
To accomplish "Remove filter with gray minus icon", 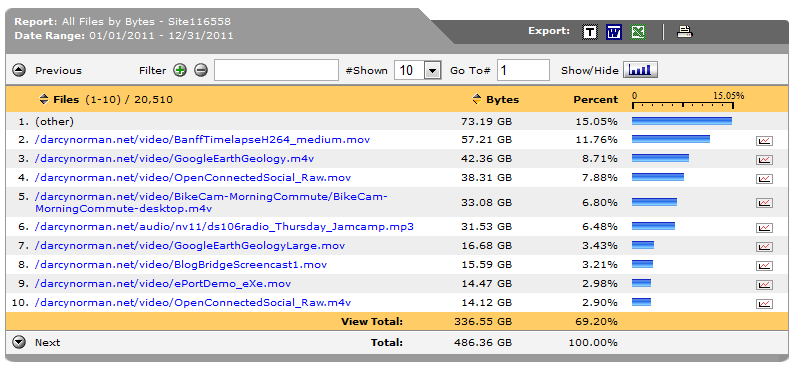I will click(201, 70).
